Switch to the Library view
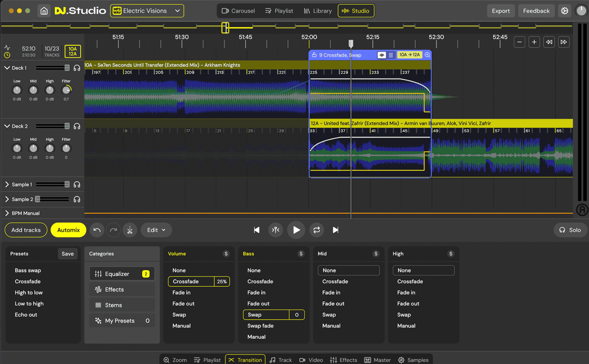The image size is (589, 364). (x=318, y=11)
